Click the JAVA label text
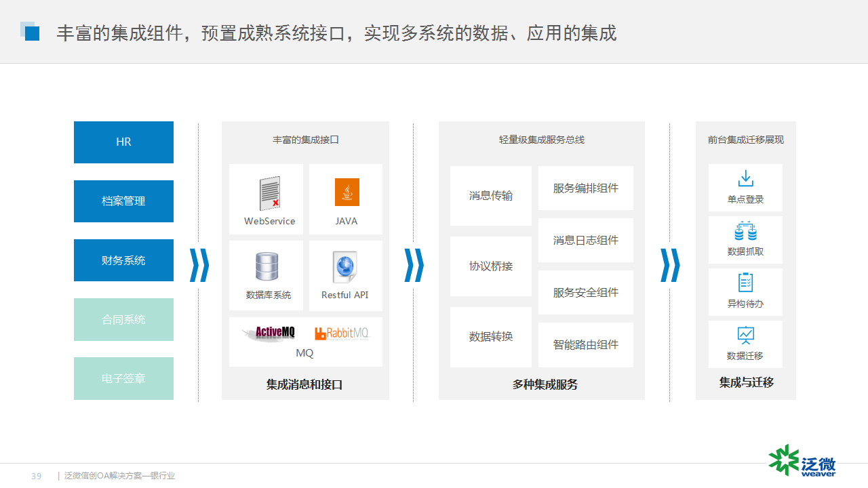868x488 pixels. coord(346,221)
